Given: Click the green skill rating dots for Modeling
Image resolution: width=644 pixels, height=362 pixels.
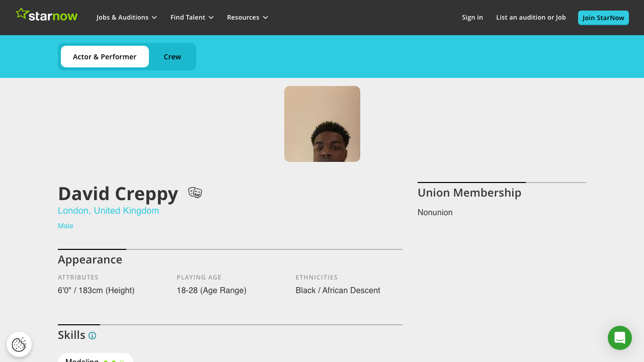Looking at the screenshot, I should pos(114,360).
